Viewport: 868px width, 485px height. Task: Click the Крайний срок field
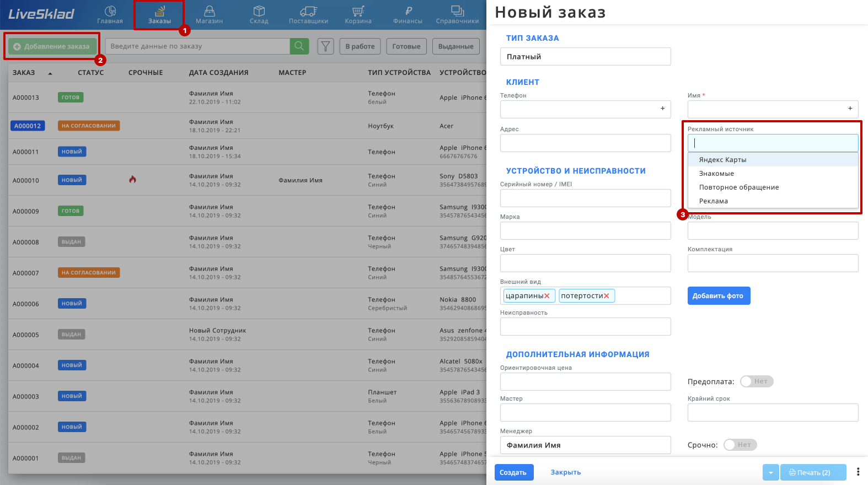pos(773,412)
